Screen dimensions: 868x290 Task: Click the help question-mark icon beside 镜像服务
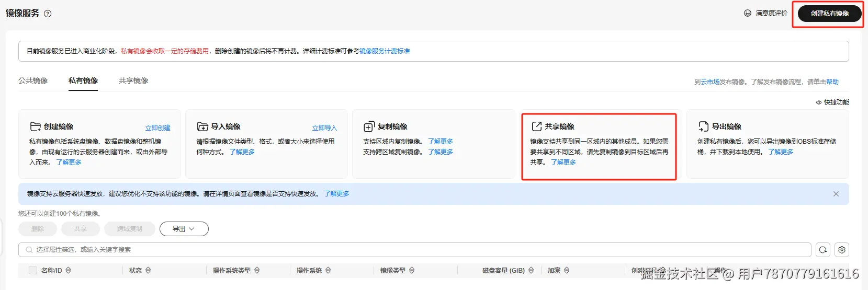coord(48,14)
